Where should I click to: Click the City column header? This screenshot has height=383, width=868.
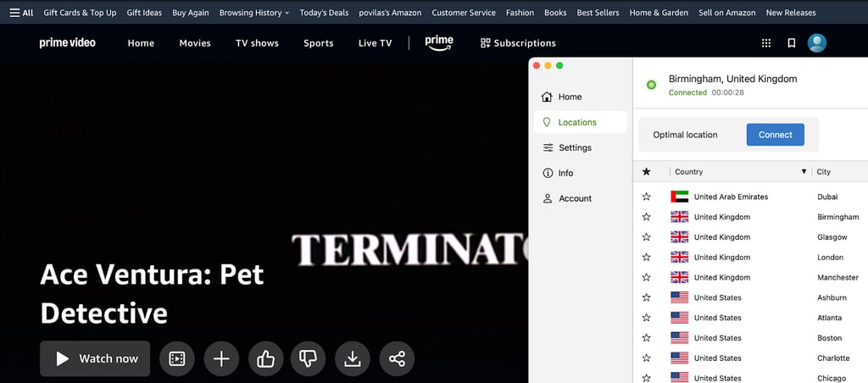(824, 171)
